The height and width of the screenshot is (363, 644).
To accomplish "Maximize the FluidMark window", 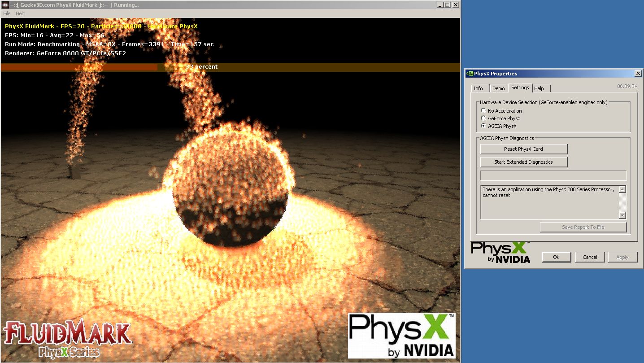I will coord(447,4).
